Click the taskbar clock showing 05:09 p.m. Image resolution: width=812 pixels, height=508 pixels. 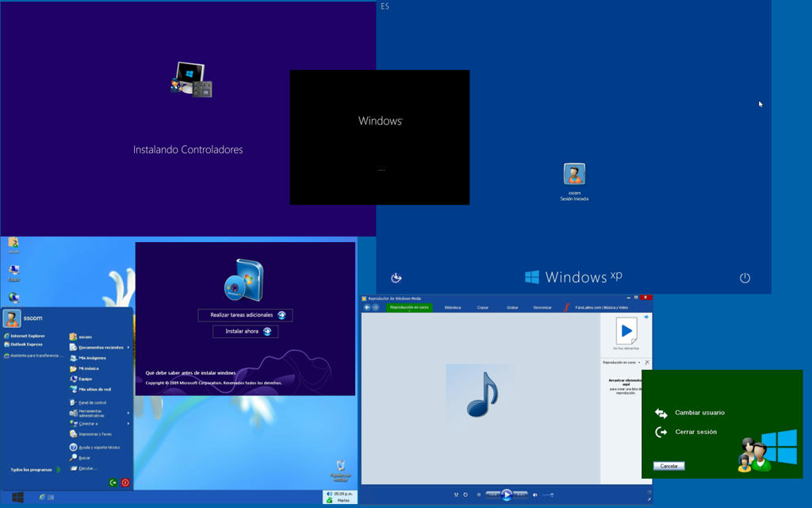(x=343, y=494)
